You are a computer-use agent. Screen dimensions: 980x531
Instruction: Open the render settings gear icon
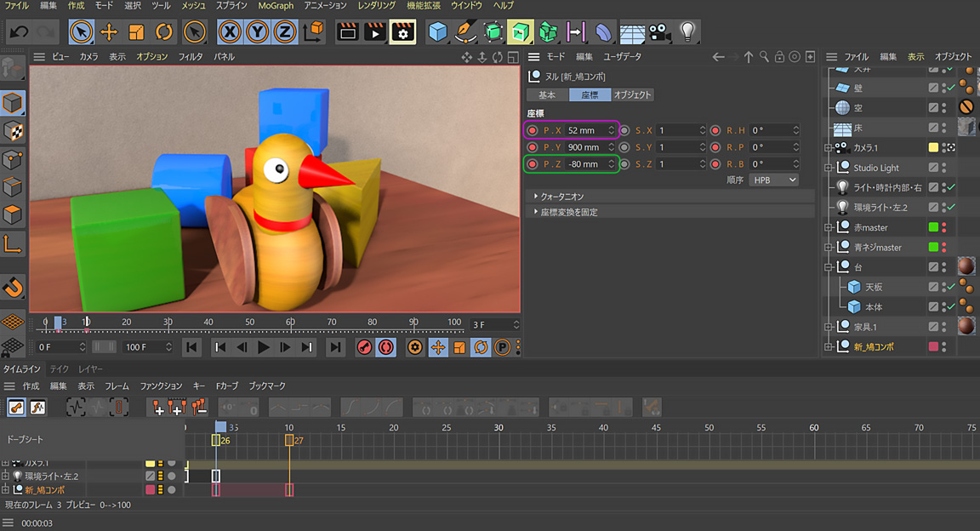(402, 32)
